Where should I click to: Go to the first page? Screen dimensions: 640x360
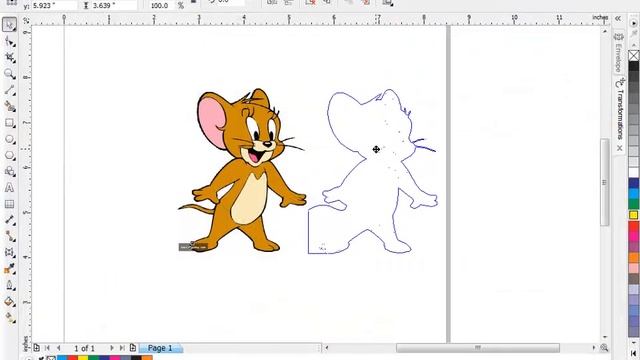tap(47, 348)
